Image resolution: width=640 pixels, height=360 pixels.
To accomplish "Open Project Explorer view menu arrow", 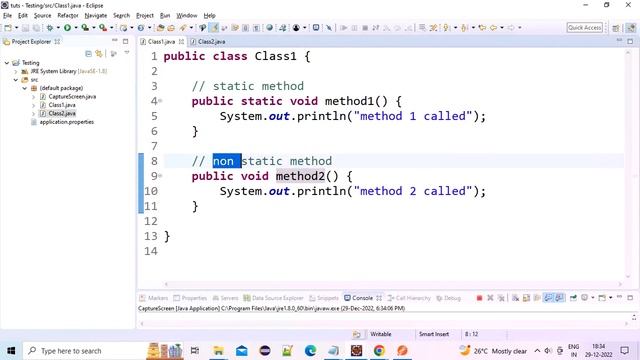I will coord(127,53).
